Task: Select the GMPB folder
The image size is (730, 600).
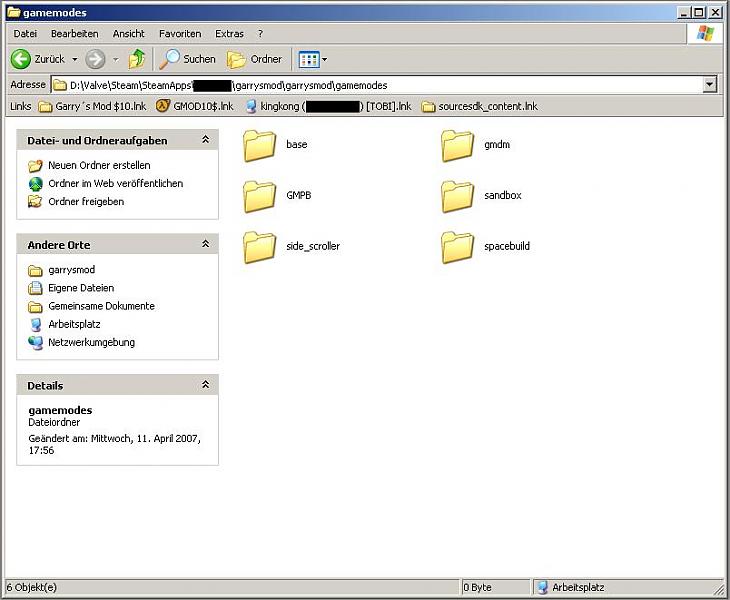Action: coord(261,196)
